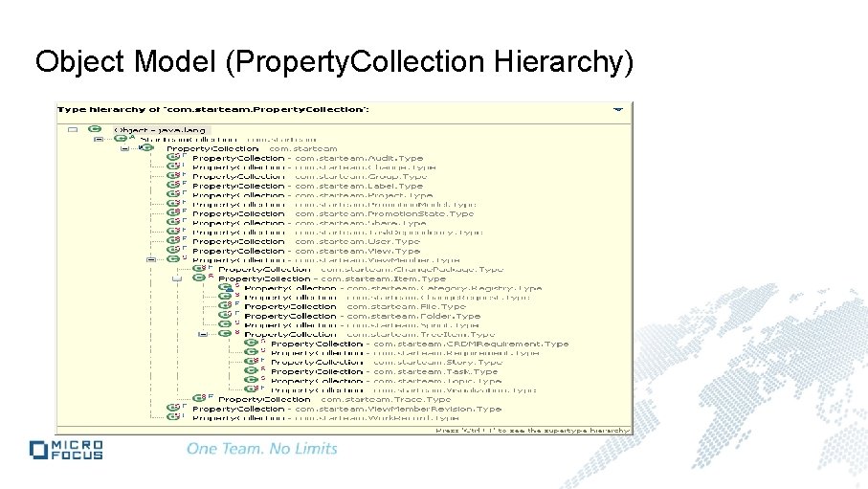Click the class icon for com.starteam.Group.Type

[x=173, y=176]
